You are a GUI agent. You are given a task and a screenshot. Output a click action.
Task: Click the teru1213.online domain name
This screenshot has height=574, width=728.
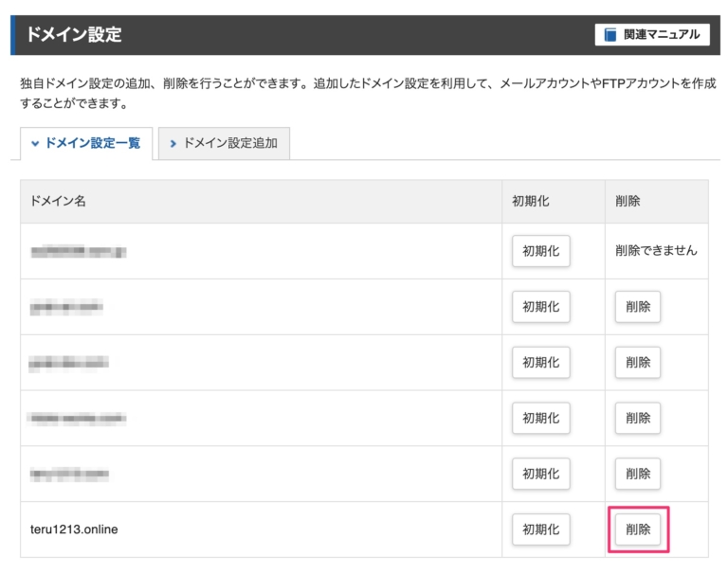[74, 529]
